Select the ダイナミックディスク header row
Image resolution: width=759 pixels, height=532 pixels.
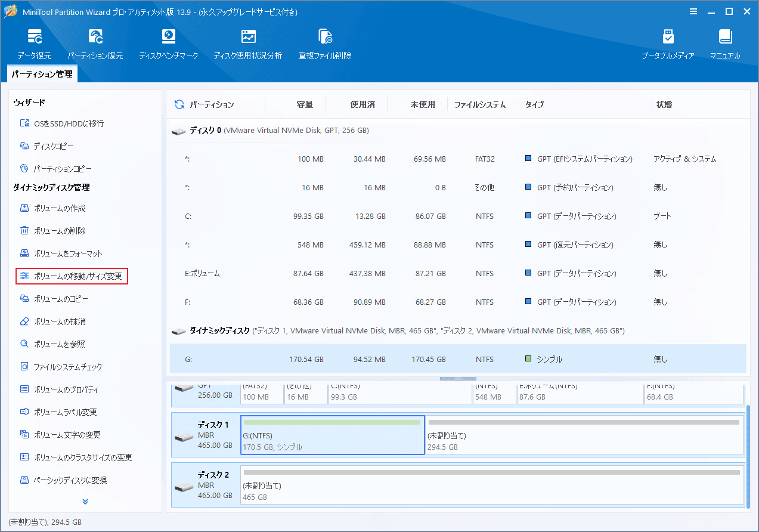[459, 330]
